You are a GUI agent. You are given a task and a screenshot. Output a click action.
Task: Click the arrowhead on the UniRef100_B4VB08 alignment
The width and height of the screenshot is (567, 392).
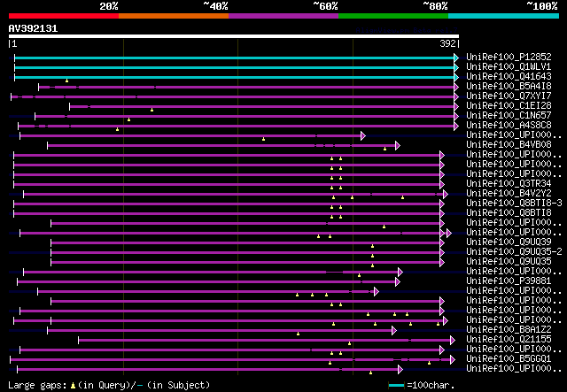point(398,145)
